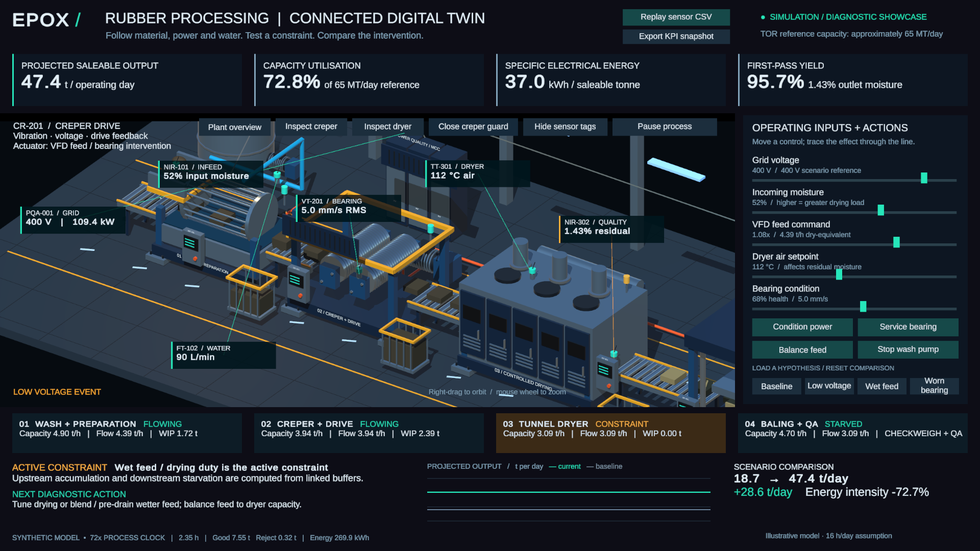Click the VT-201 bearing vibration tag
Screen dimensions: 980x551
(x=348, y=207)
